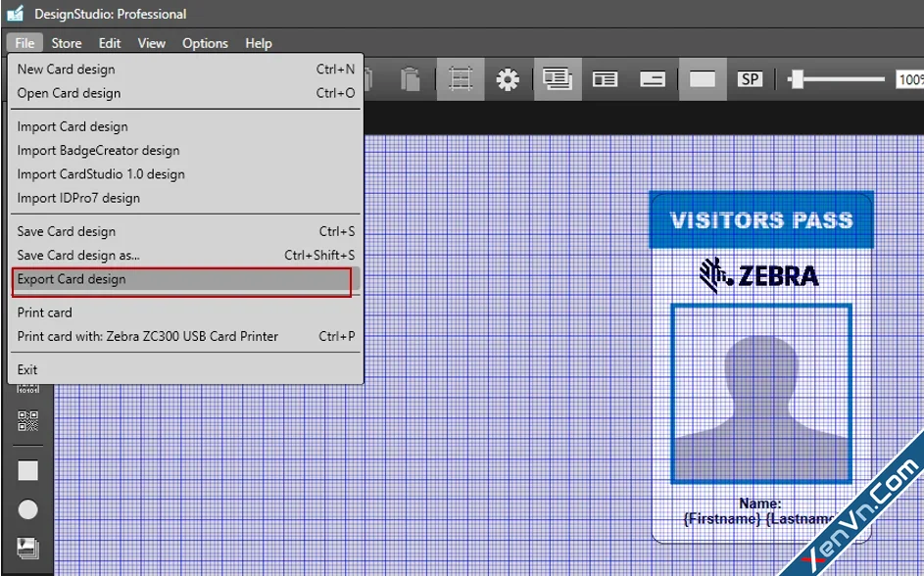Open the settings gear icon
Image resolution: width=924 pixels, height=576 pixels.
(508, 79)
